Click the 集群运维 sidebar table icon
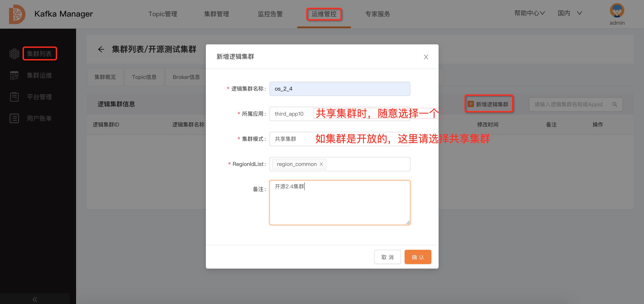Viewport: 644px width, 304px height. 14,75
